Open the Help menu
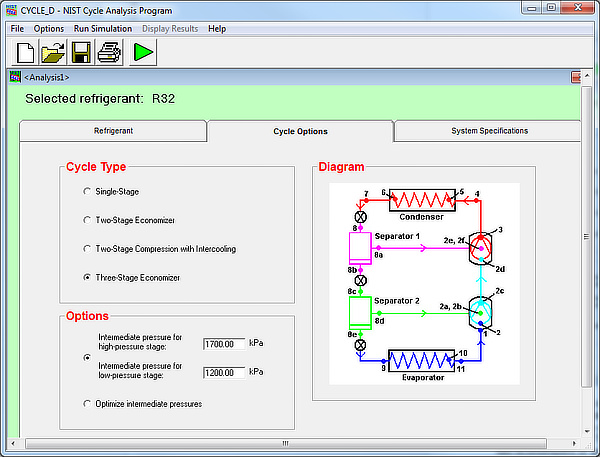 (217, 29)
